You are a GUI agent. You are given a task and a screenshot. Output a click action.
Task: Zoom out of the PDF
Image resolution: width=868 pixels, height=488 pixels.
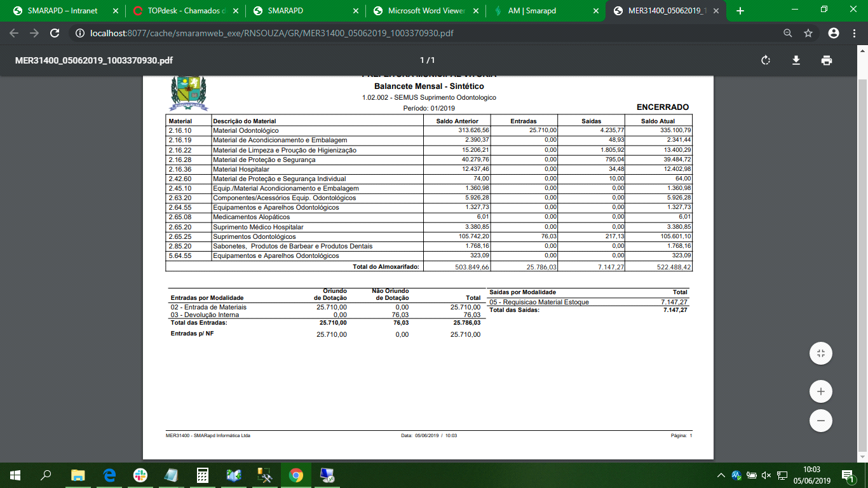821,421
